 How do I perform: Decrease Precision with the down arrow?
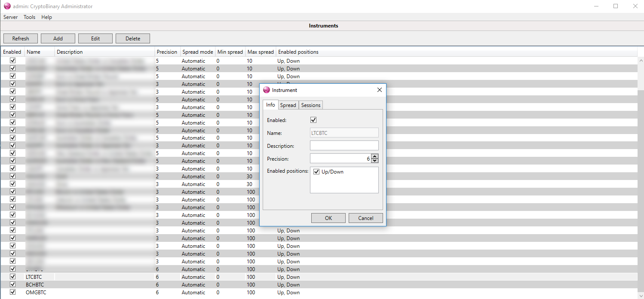pyautogui.click(x=375, y=161)
